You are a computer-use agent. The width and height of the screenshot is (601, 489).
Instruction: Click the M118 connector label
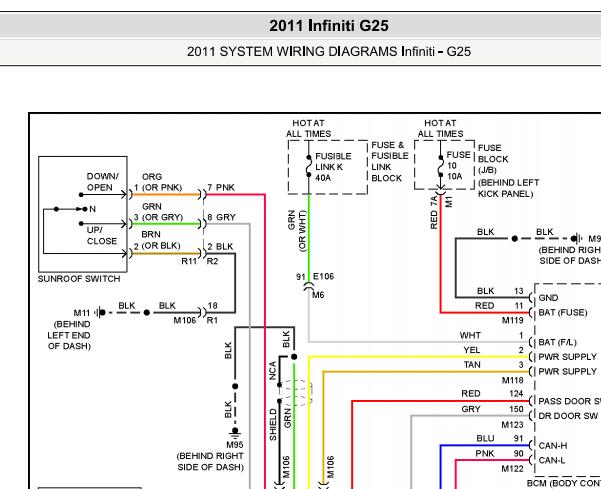coord(512,380)
